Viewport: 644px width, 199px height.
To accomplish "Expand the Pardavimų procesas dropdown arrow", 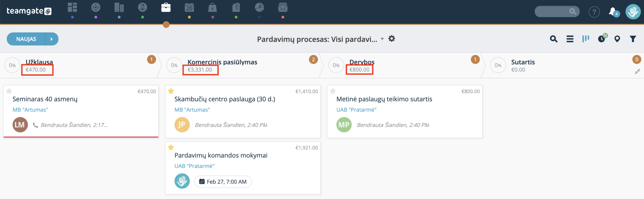I will point(382,39).
